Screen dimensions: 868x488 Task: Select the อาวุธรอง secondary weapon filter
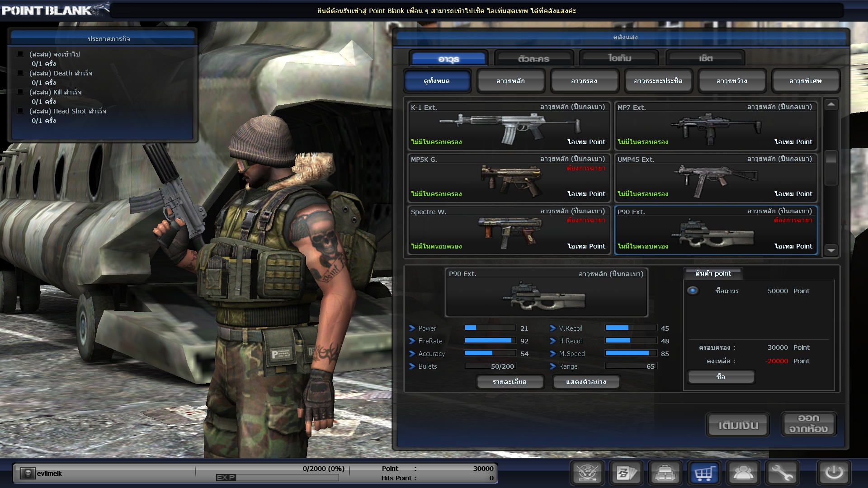click(x=584, y=81)
